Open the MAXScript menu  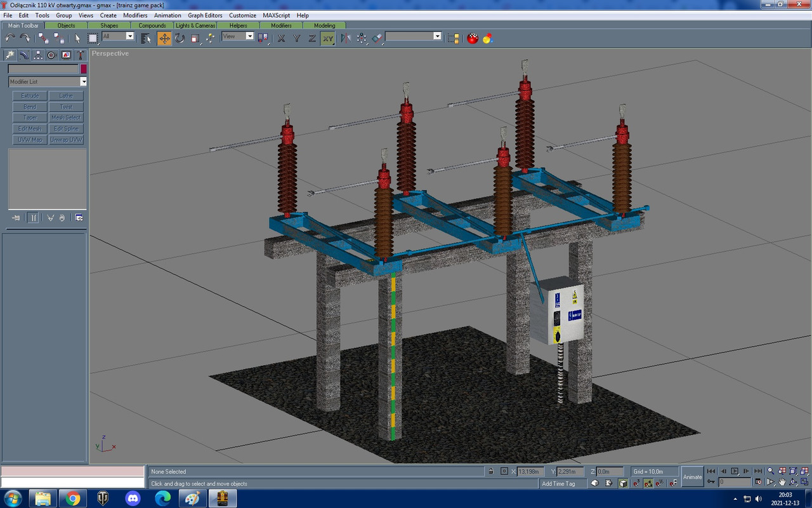[x=278, y=15]
